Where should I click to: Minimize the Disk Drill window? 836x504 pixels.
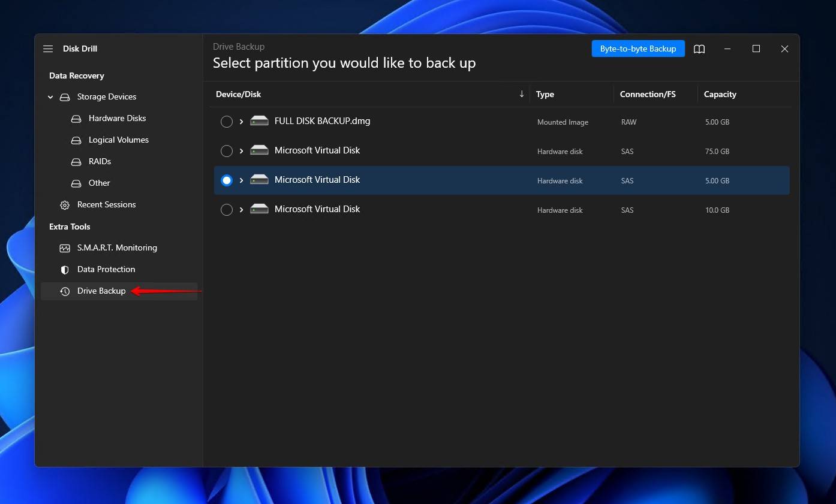(x=727, y=49)
